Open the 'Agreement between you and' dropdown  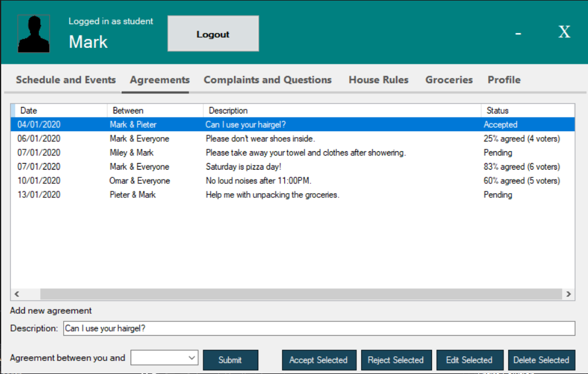click(164, 358)
